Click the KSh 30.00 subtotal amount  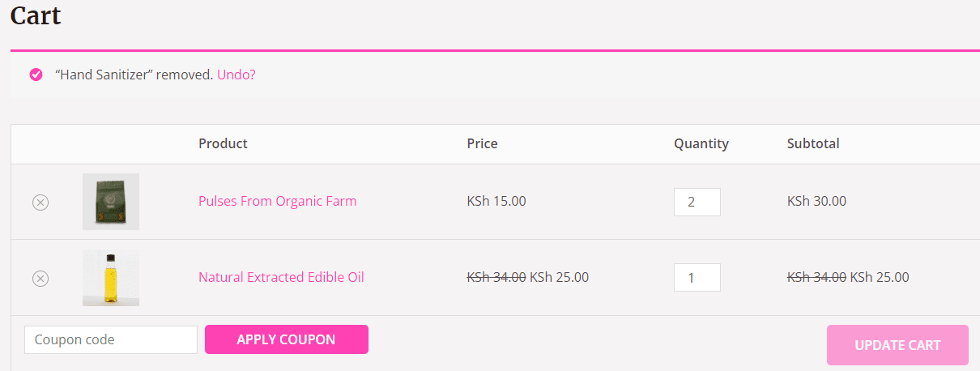point(816,201)
